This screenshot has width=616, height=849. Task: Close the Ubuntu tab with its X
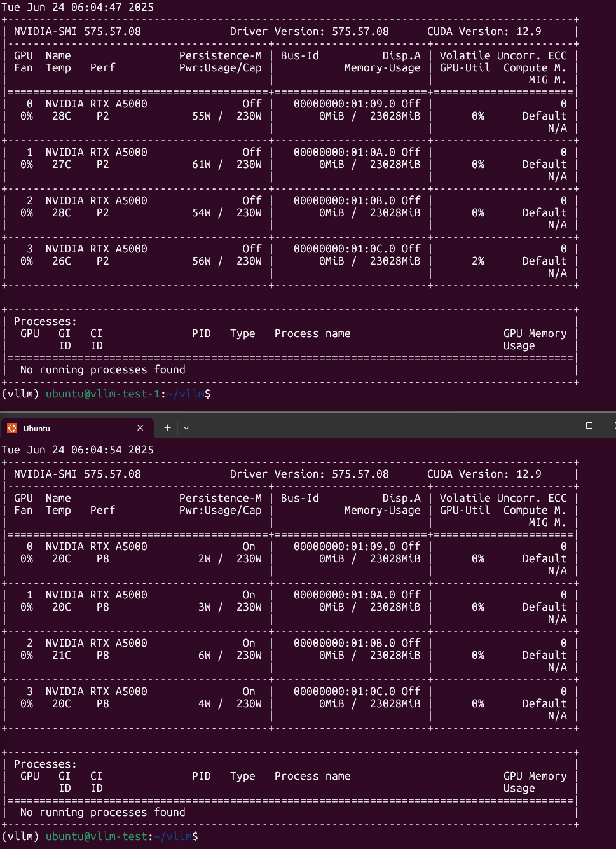[x=140, y=428]
